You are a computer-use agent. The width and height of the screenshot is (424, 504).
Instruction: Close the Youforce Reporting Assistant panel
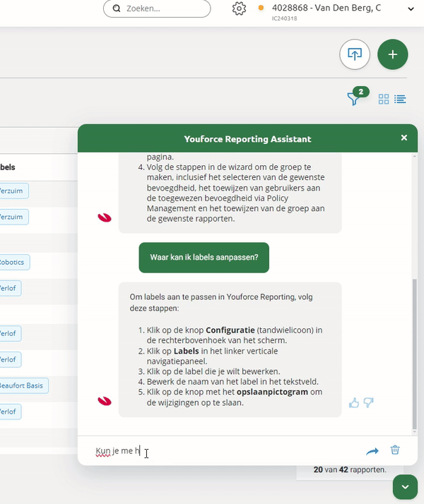click(404, 138)
